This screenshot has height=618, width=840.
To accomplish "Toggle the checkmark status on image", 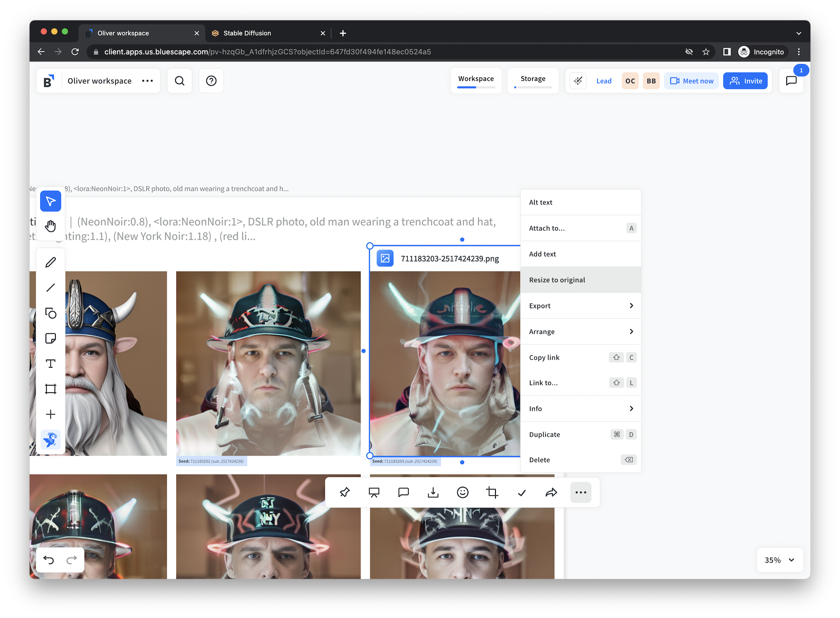I will coord(521,492).
